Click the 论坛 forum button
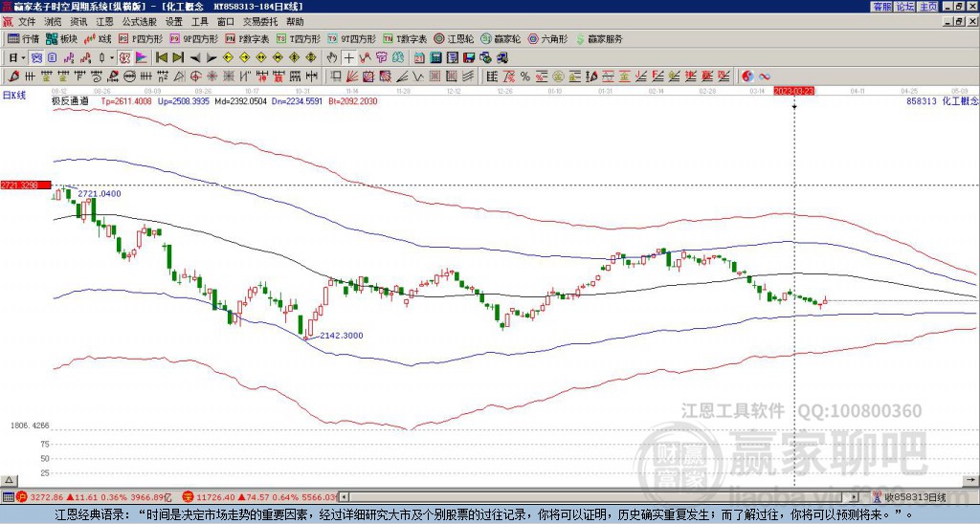 tap(904, 7)
